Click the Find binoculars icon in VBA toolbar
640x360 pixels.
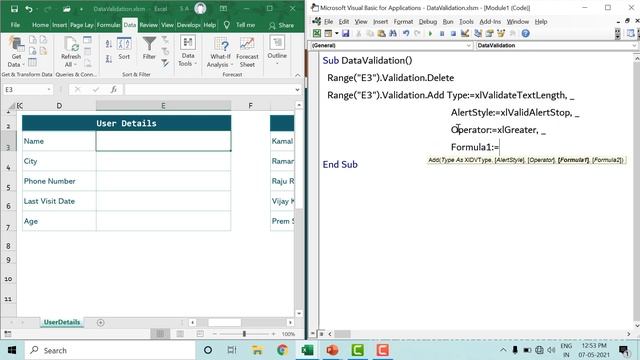[x=393, y=33]
